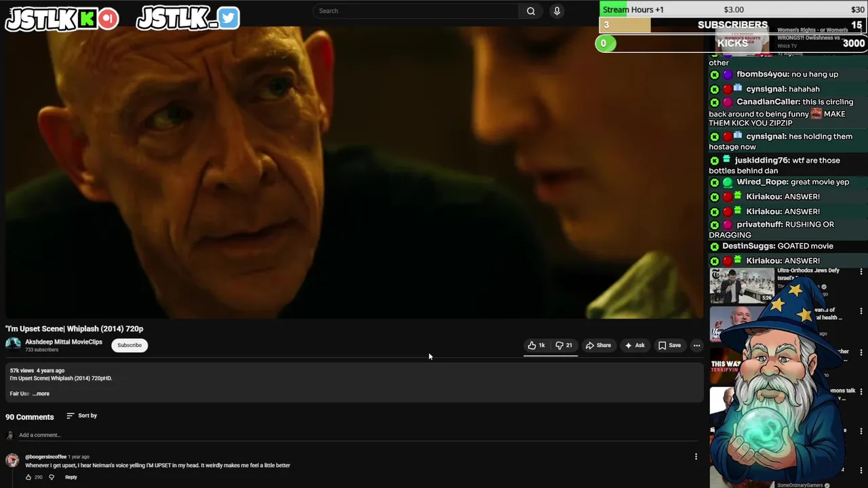Focus the YouTube search box
868x488 pixels.
(416, 11)
